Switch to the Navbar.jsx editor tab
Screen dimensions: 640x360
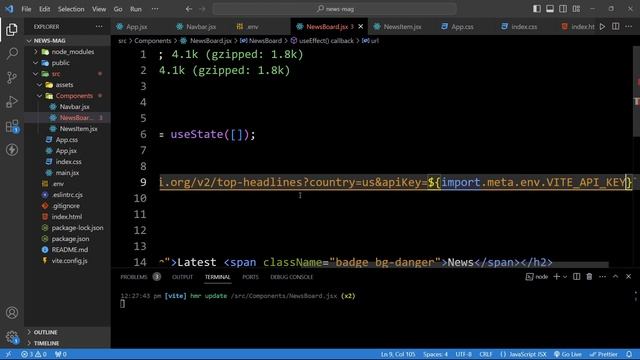point(200,27)
